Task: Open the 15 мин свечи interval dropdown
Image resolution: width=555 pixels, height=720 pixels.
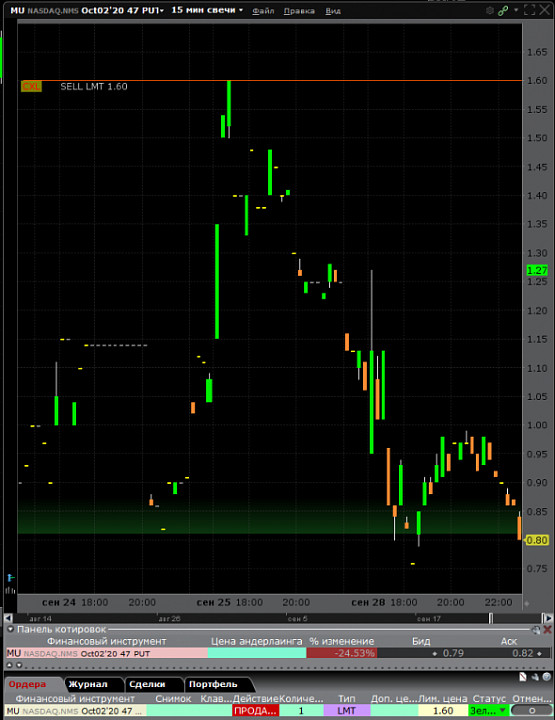Action: coord(207,10)
